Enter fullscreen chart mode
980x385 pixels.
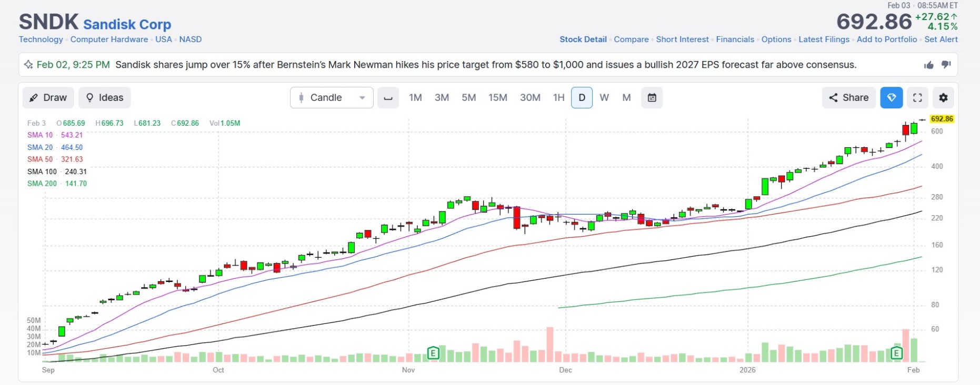(917, 98)
